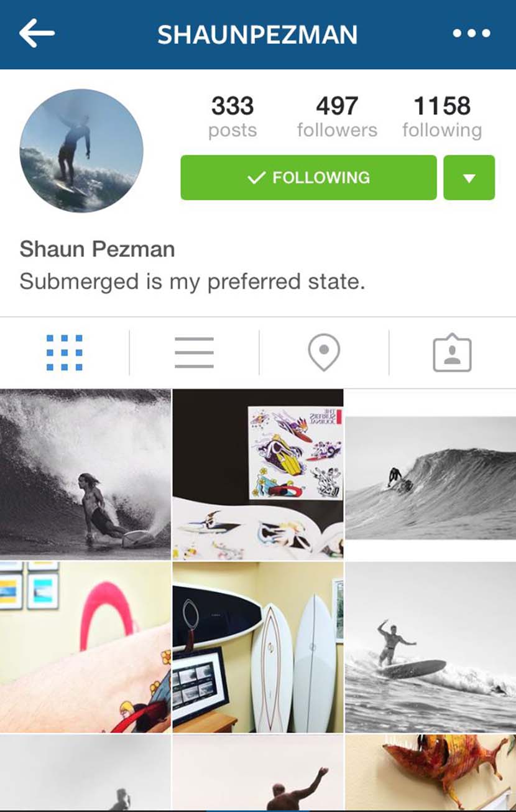
Task: Toggle the green Following button
Action: (x=308, y=178)
